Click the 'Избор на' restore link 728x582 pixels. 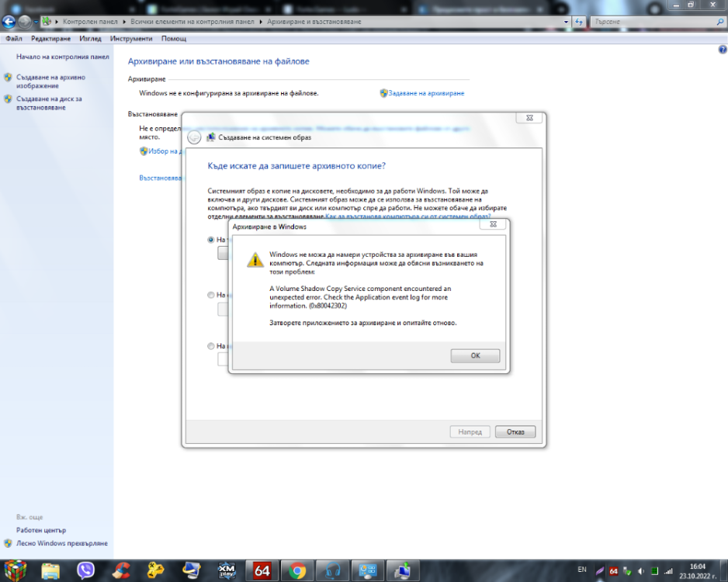point(163,151)
